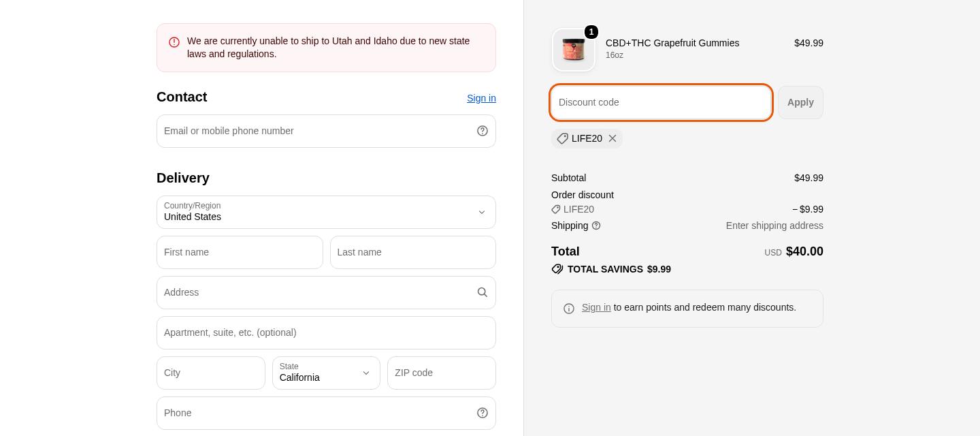Focus the Email or mobile phone field
980x436 pixels.
[x=326, y=131]
